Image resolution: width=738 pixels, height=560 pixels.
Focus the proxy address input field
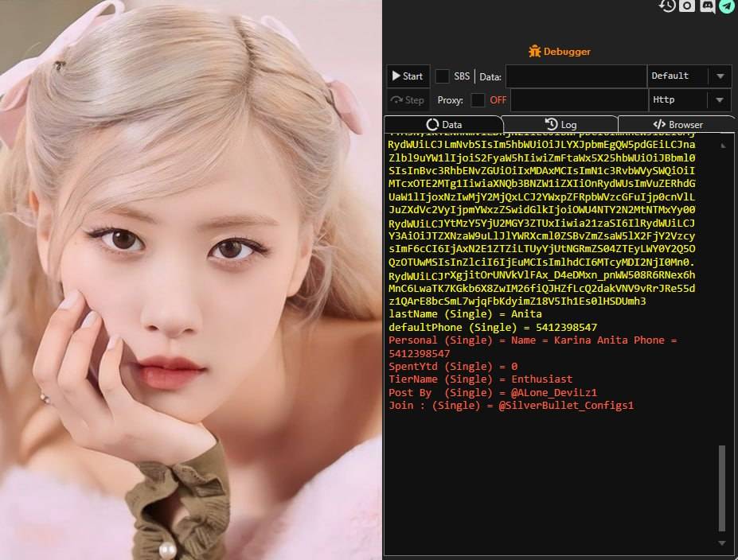[x=580, y=100]
